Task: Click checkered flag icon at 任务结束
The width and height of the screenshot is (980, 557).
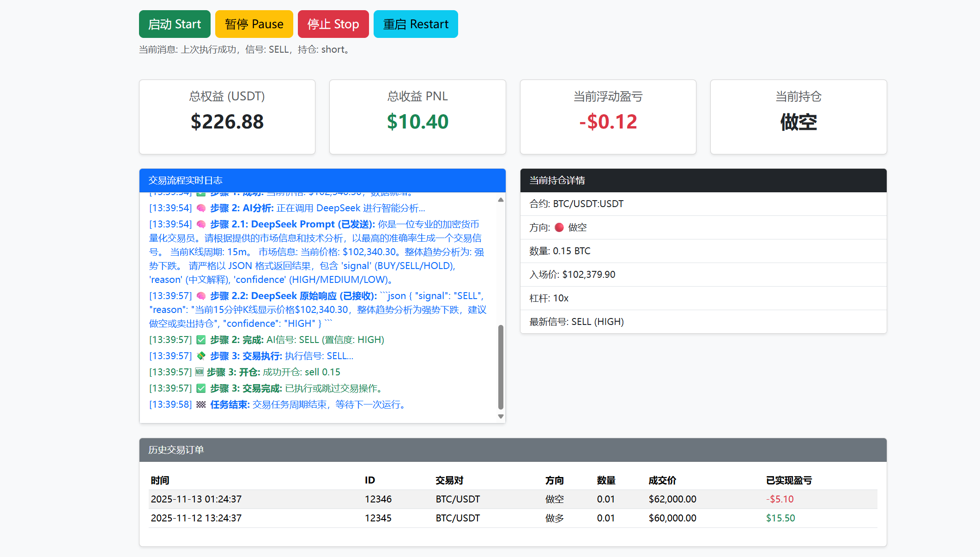Action: pyautogui.click(x=201, y=405)
